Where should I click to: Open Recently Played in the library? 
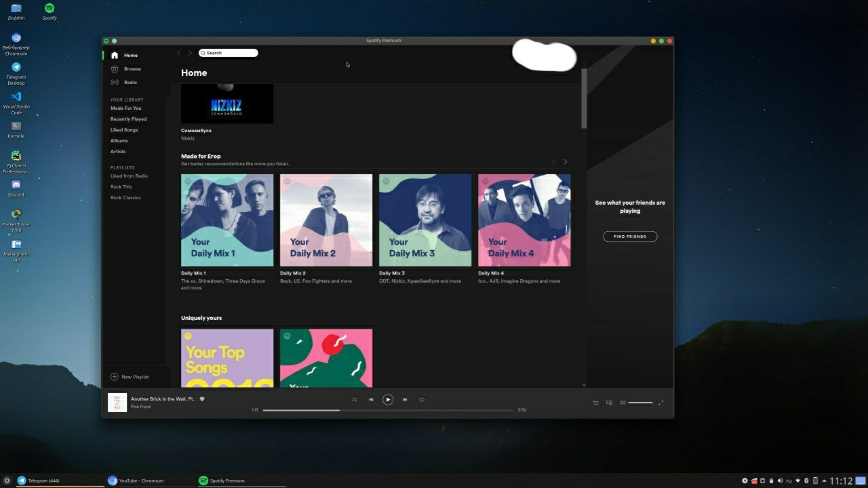(x=129, y=119)
